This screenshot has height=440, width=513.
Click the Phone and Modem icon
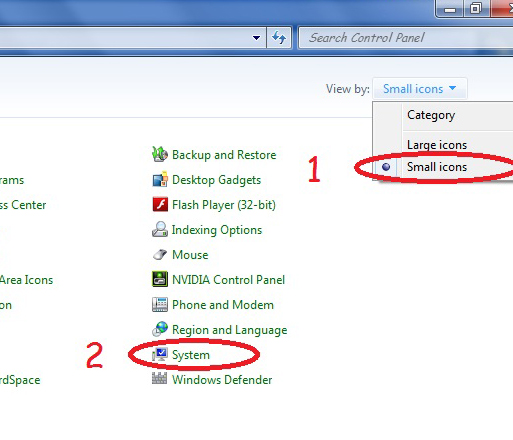click(x=160, y=304)
